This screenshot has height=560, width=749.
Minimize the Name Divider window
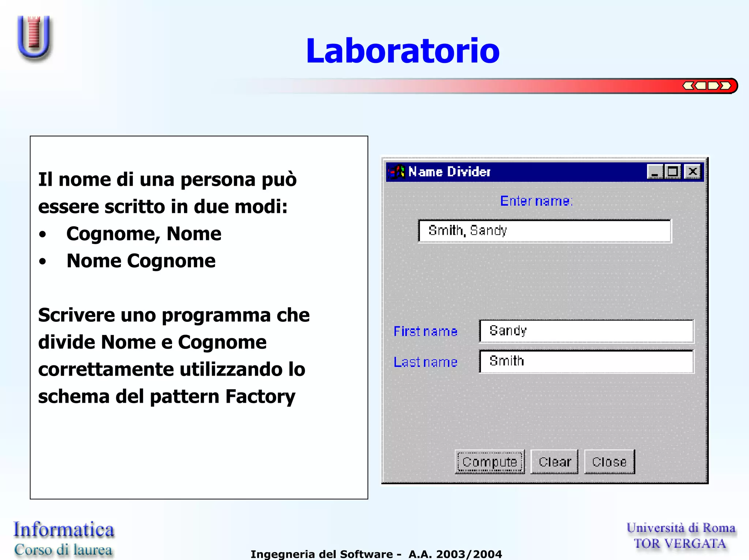coord(654,172)
